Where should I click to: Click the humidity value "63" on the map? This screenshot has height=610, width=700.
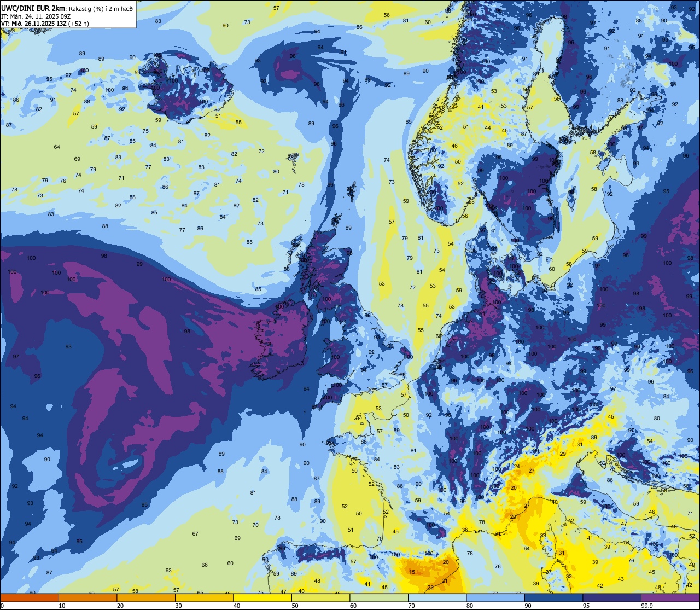coord(168,570)
